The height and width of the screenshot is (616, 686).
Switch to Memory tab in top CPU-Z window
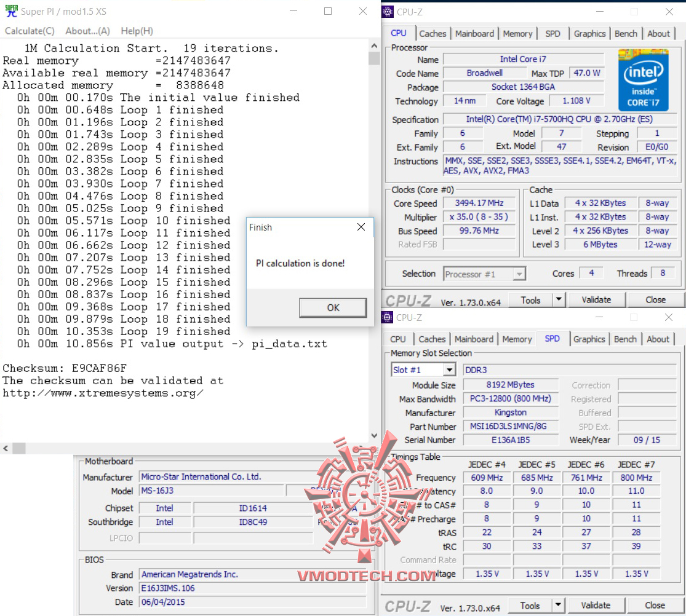pyautogui.click(x=517, y=34)
